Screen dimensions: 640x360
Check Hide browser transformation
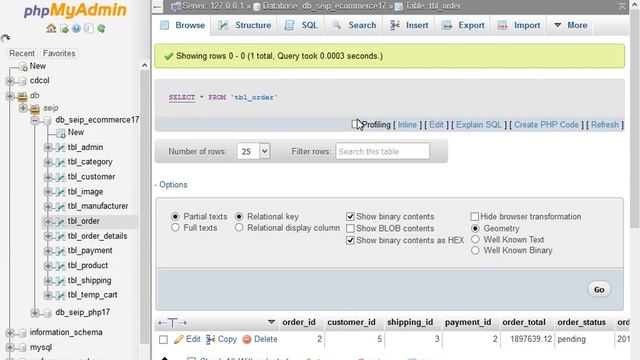pyautogui.click(x=474, y=216)
